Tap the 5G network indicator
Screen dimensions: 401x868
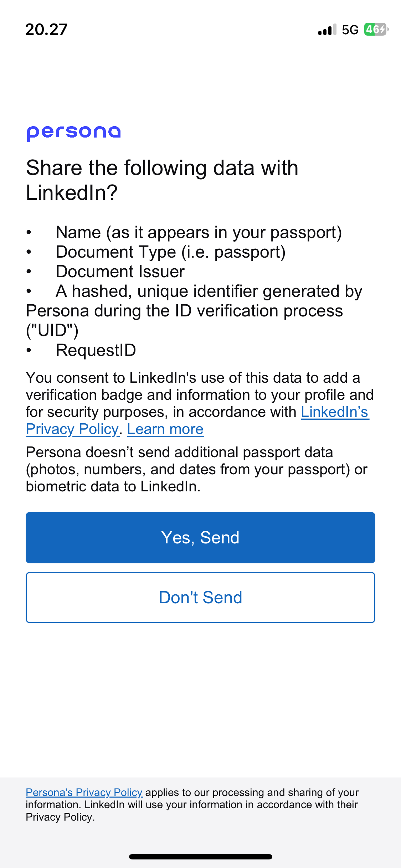350,30
